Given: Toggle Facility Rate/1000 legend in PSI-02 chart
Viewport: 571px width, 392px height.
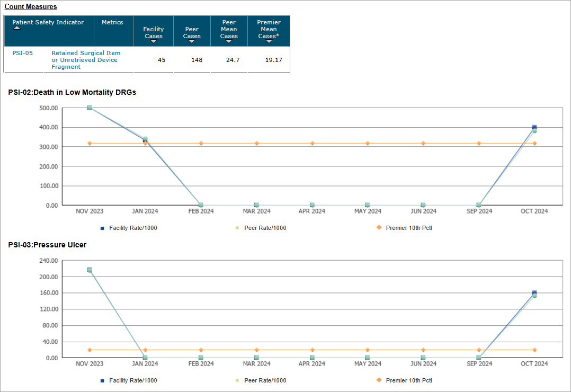Looking at the screenshot, I should click(x=133, y=228).
